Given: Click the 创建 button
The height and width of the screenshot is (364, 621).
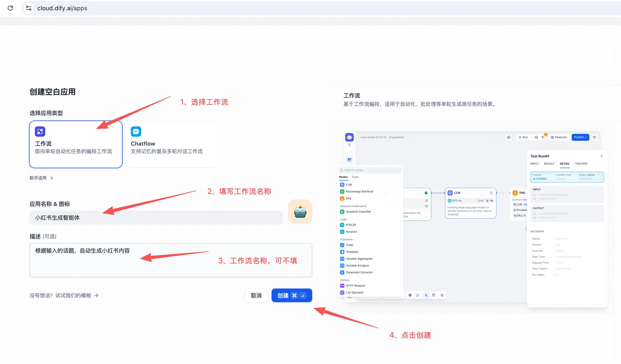Looking at the screenshot, I should (292, 296).
